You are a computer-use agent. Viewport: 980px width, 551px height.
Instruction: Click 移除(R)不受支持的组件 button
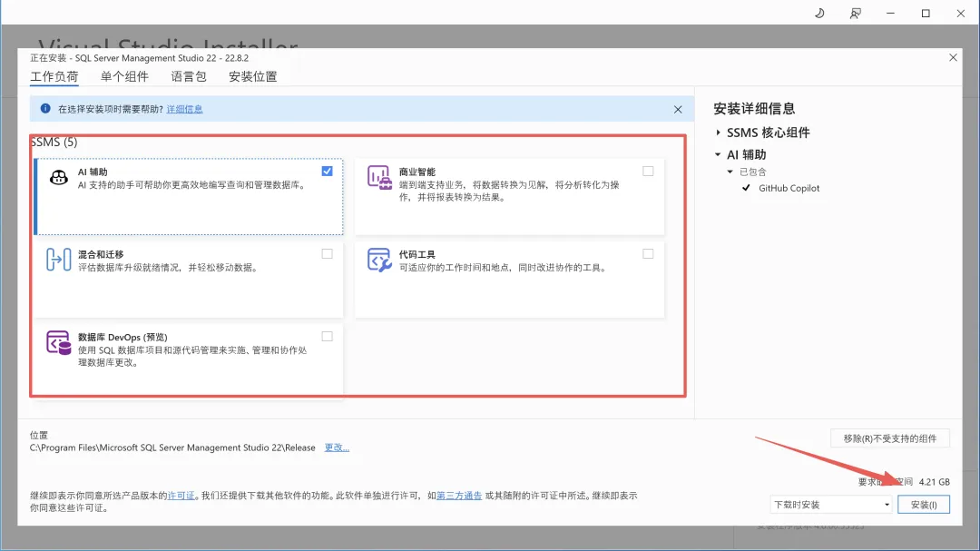click(890, 438)
